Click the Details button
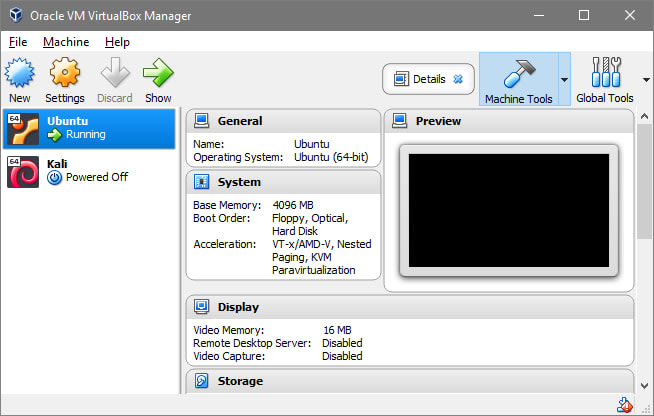Image resolution: width=654 pixels, height=416 pixels. tap(420, 79)
